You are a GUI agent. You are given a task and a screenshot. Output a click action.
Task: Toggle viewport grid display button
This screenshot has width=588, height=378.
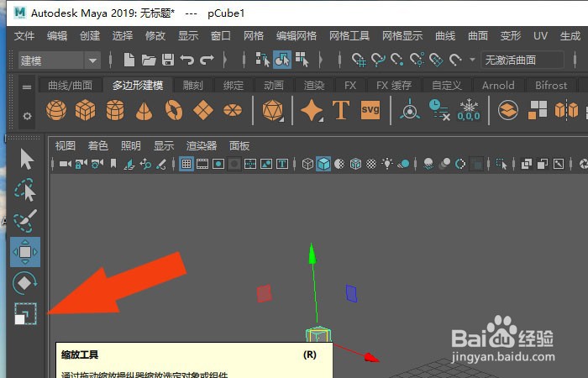186,164
